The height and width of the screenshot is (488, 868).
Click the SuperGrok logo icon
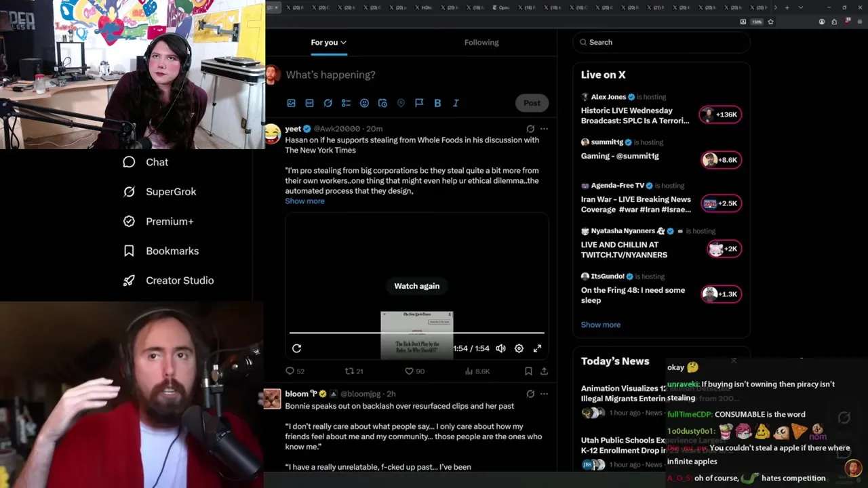129,192
